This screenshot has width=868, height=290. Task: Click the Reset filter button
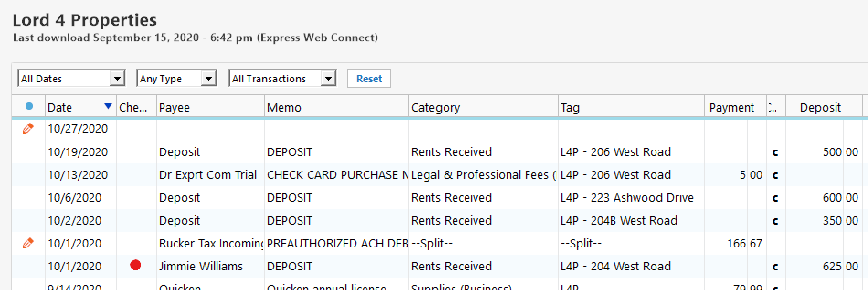[369, 78]
